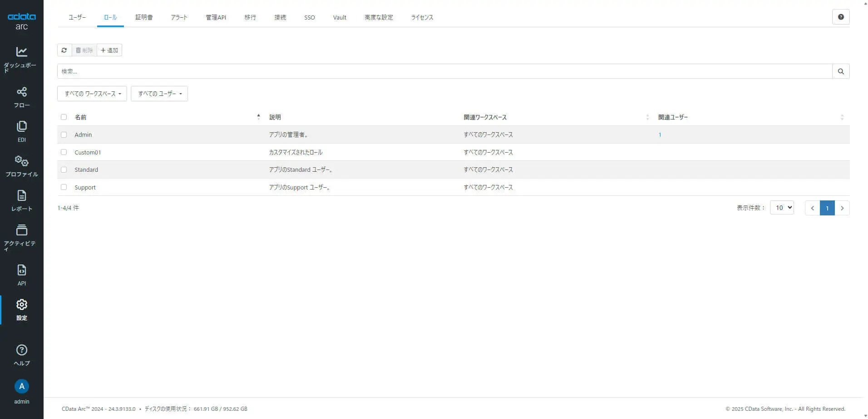
Task: Open the API file icon in sidebar
Action: pyautogui.click(x=21, y=270)
